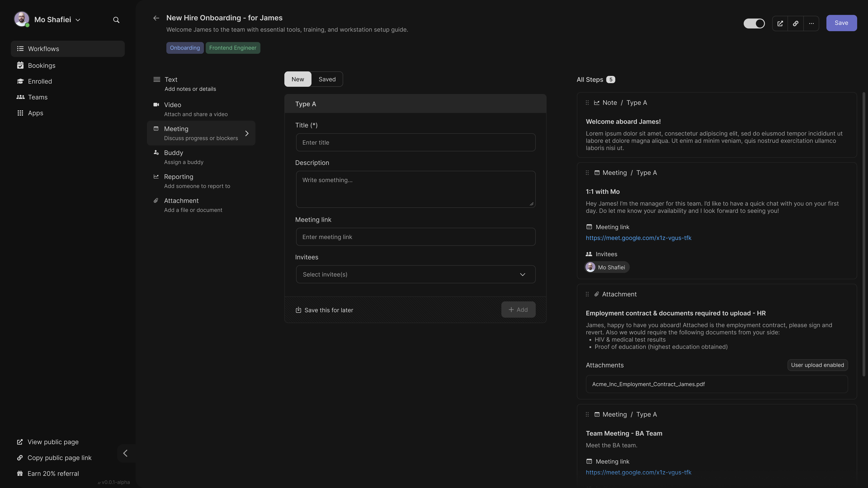Image resolution: width=868 pixels, height=488 pixels.
Task: Select the Buddy step type
Action: pyautogui.click(x=201, y=157)
